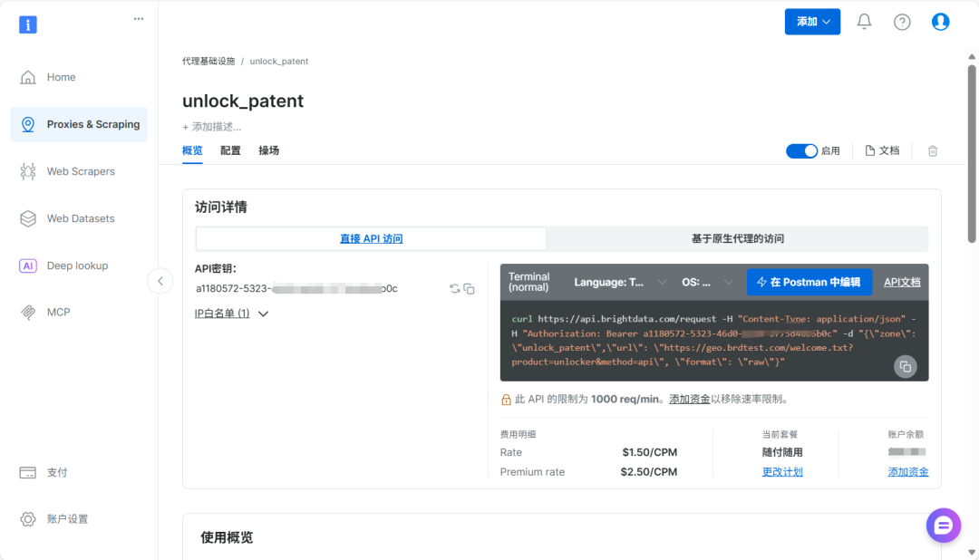
Task: Toggle the 启用 zone switch off
Action: [x=801, y=151]
